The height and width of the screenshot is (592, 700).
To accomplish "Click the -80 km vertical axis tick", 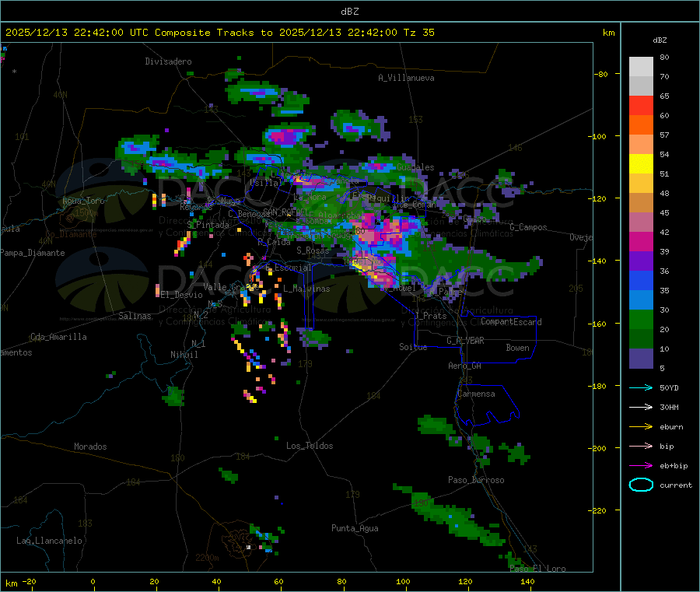I will [600, 74].
